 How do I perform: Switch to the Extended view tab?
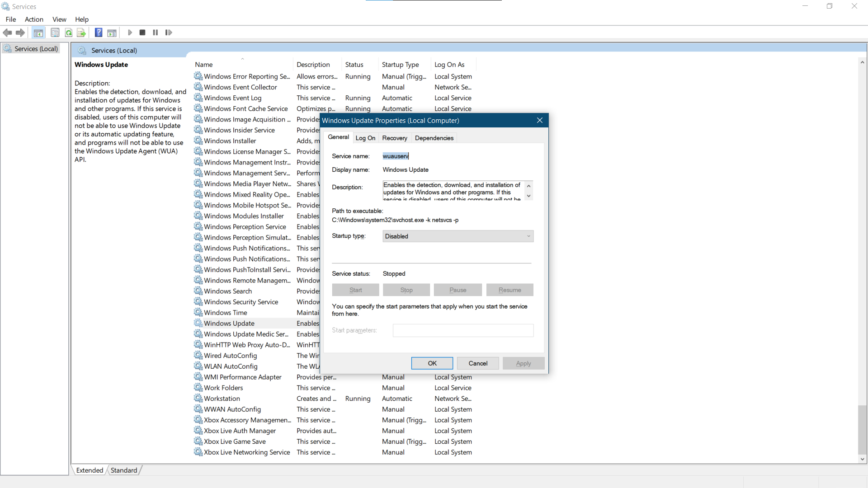point(90,470)
